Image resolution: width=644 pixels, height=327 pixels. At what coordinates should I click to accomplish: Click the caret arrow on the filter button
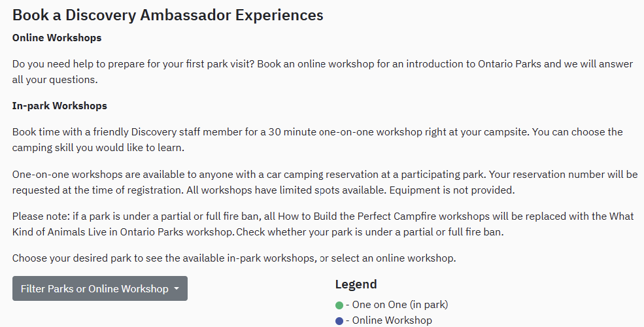click(x=177, y=288)
